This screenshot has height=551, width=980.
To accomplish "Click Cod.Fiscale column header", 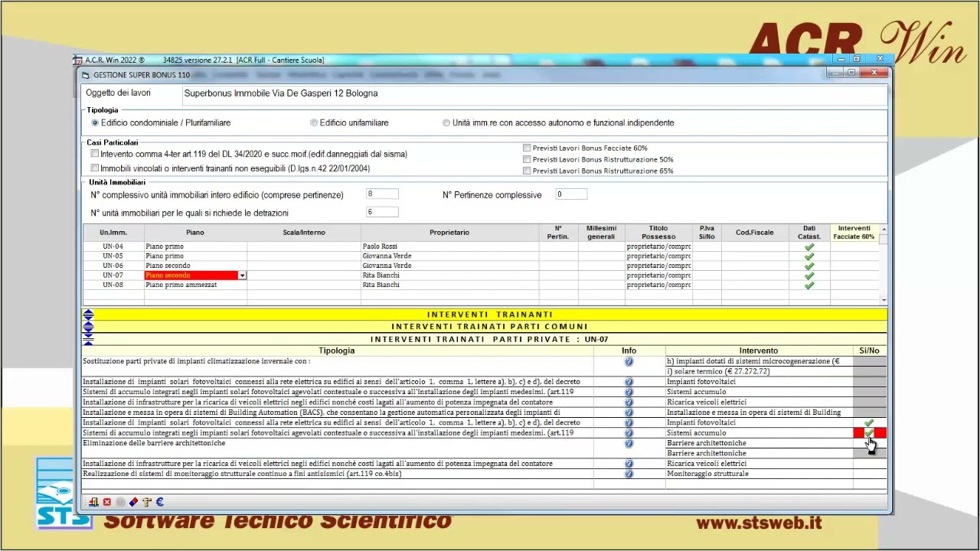I will coord(755,233).
